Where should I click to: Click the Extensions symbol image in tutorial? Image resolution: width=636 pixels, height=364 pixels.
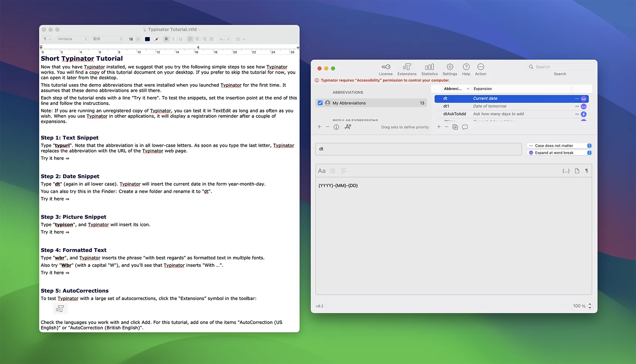click(x=60, y=309)
